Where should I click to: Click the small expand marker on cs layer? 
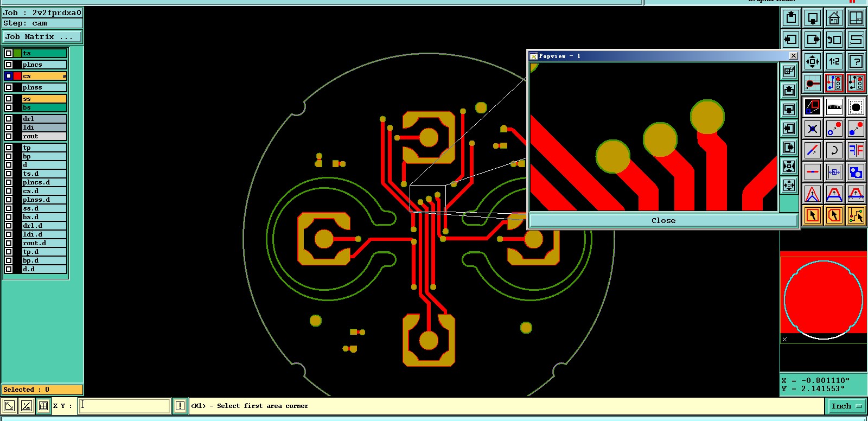pos(64,76)
